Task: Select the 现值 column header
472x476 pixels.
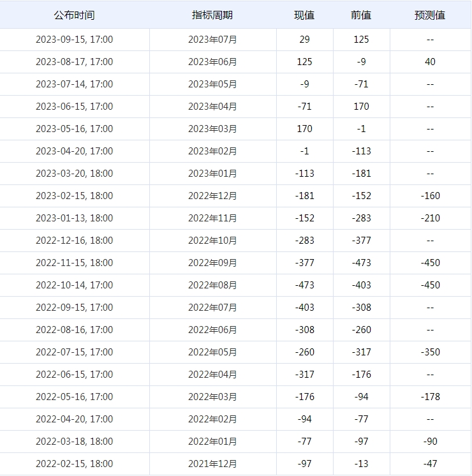Action: click(304, 15)
